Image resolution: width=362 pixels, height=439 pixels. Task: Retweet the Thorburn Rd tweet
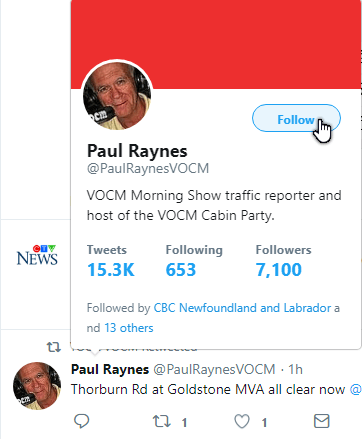[162, 422]
